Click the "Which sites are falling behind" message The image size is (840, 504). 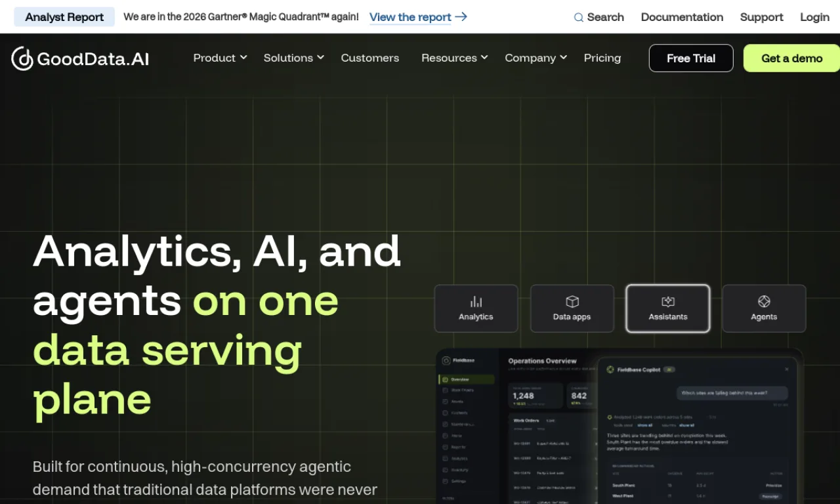click(732, 393)
